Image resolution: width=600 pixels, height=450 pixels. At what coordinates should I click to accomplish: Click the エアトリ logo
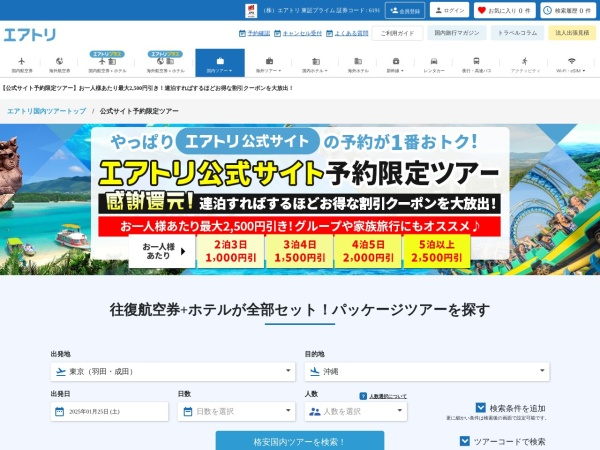coord(30,35)
